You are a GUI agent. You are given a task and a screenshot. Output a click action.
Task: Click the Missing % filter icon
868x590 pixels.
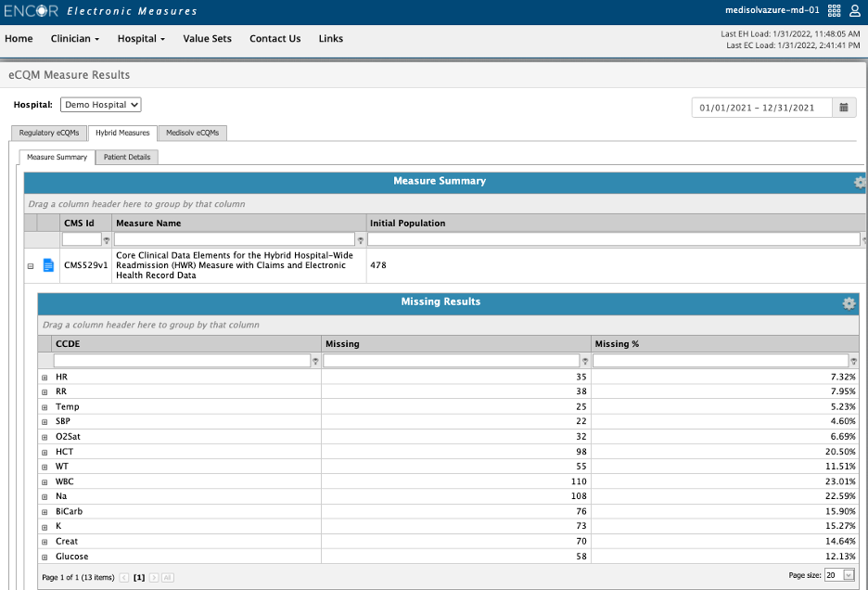click(x=853, y=360)
